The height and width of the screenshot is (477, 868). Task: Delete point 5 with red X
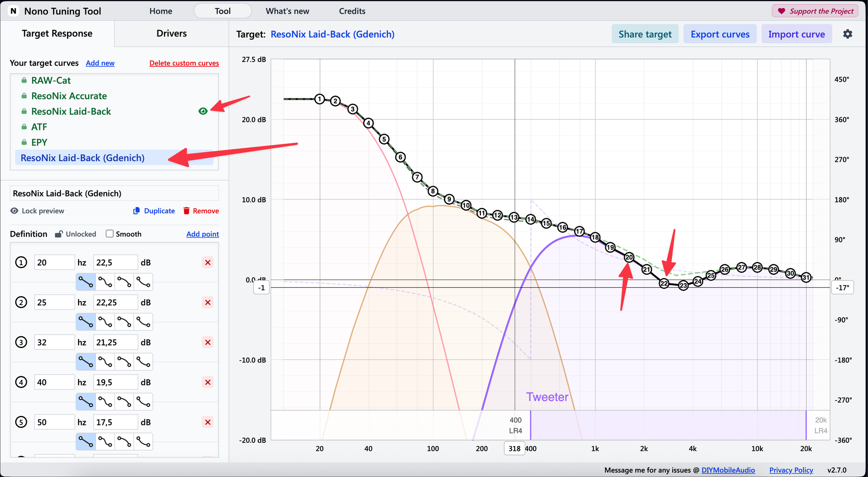tap(208, 422)
